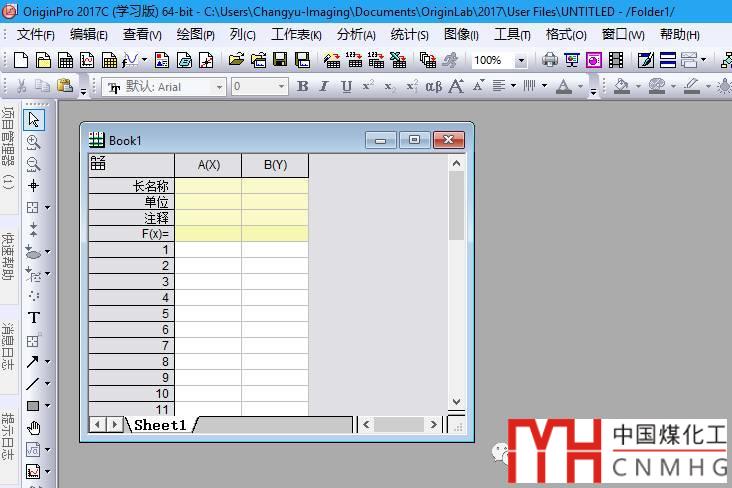The width and height of the screenshot is (732, 488).
Task: Decrease font size with small A
Action: click(x=478, y=86)
